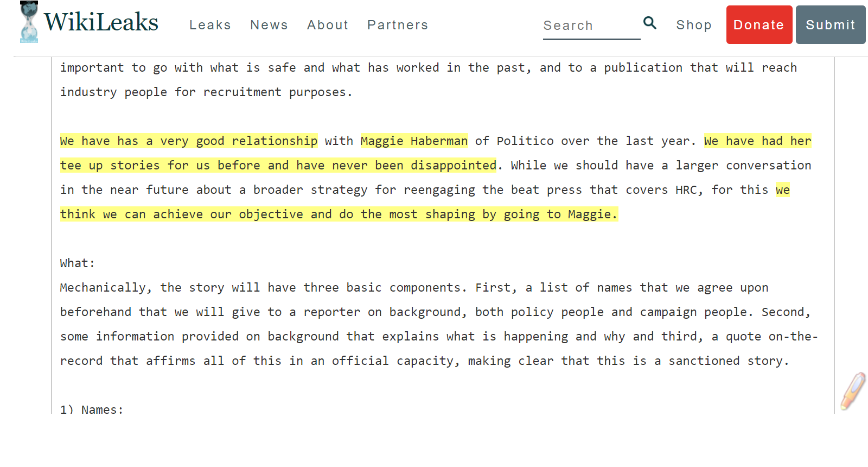Go to the About page
Viewport: 868px width, 467px height.
pyautogui.click(x=328, y=25)
